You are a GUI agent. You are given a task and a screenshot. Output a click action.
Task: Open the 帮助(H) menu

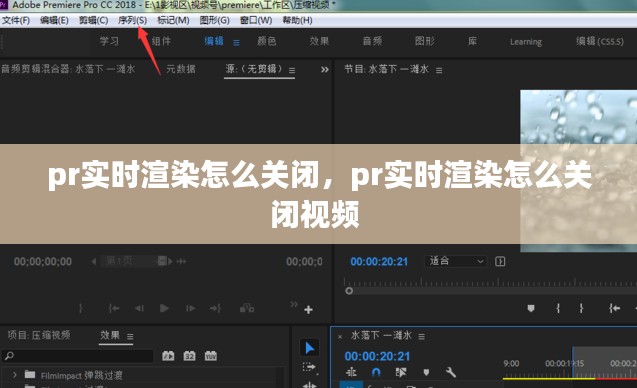297,20
